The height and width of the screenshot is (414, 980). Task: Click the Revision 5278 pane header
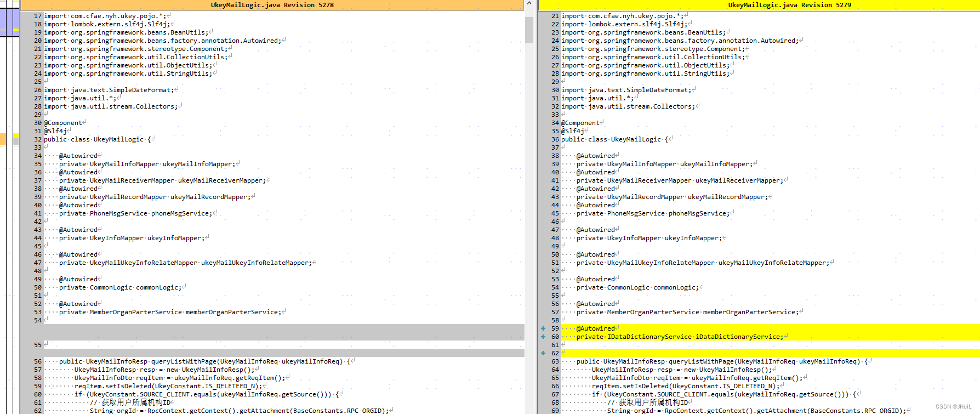[x=272, y=5]
